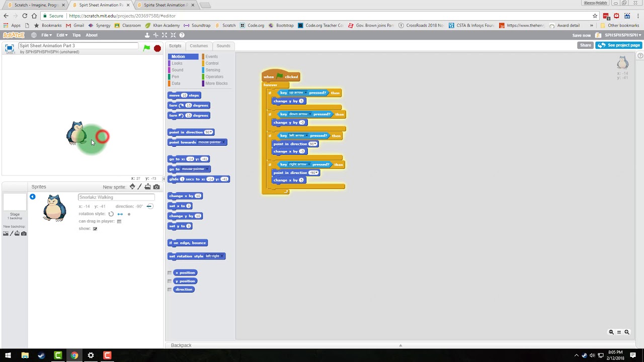Click the Share button
Viewport: 644px width, 362px height.
click(586, 45)
